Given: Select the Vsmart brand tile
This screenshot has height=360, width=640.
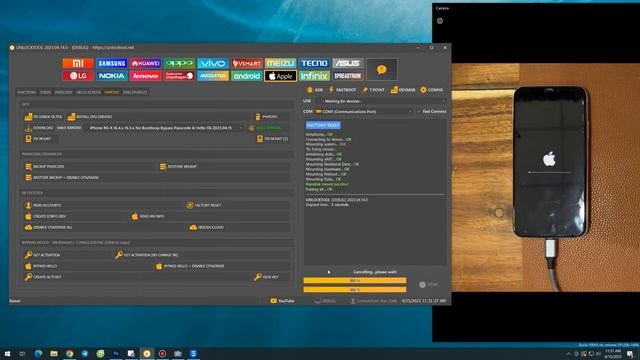Looking at the screenshot, I should click(247, 63).
